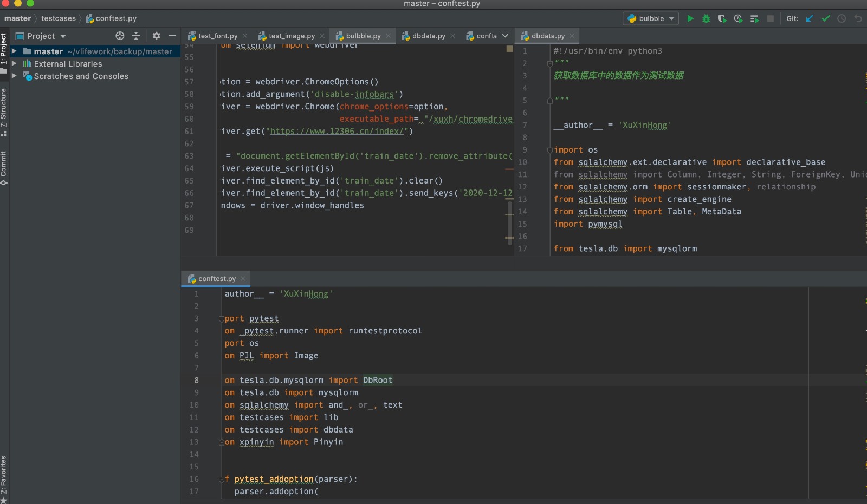This screenshot has height=504, width=867.
Task: Show hidden editor tabs chevron
Action: point(505,36)
